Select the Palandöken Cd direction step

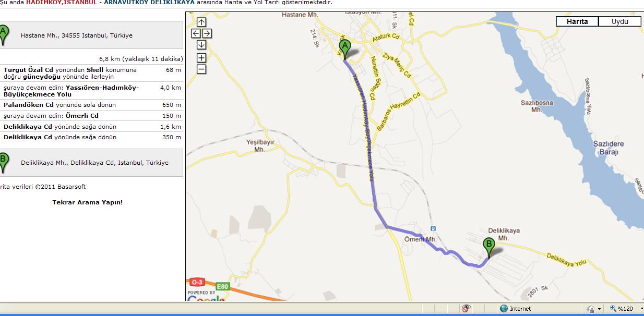(91, 105)
